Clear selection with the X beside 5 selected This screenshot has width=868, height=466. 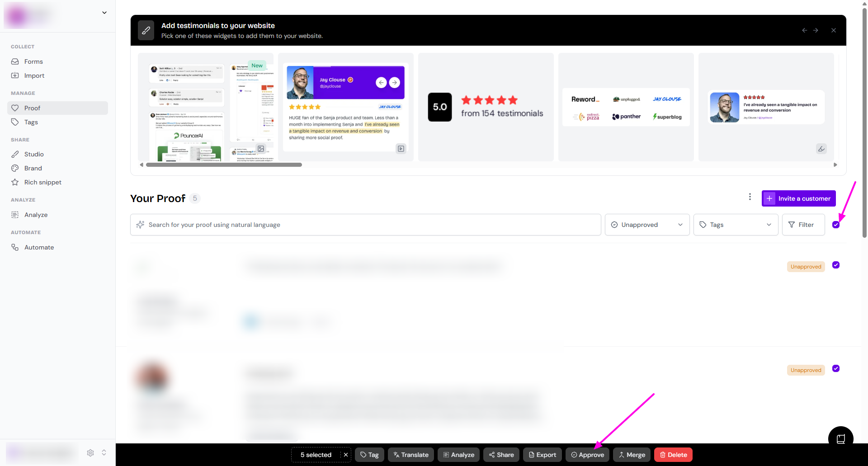coord(346,455)
